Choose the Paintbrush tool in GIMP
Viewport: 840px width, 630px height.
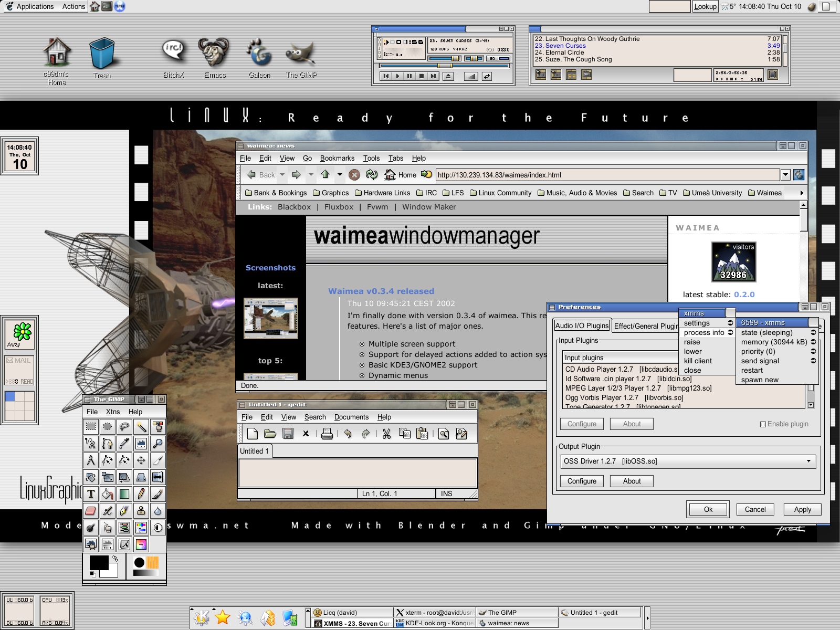point(158,494)
